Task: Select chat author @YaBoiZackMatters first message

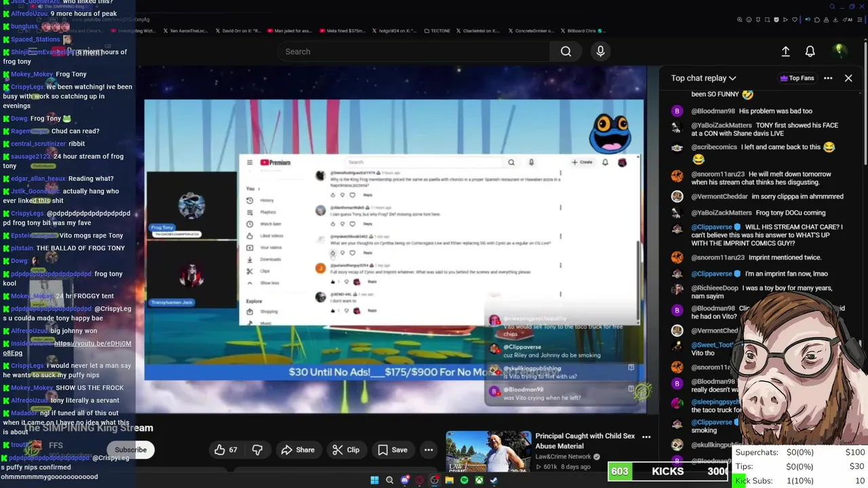Action: 722,125
